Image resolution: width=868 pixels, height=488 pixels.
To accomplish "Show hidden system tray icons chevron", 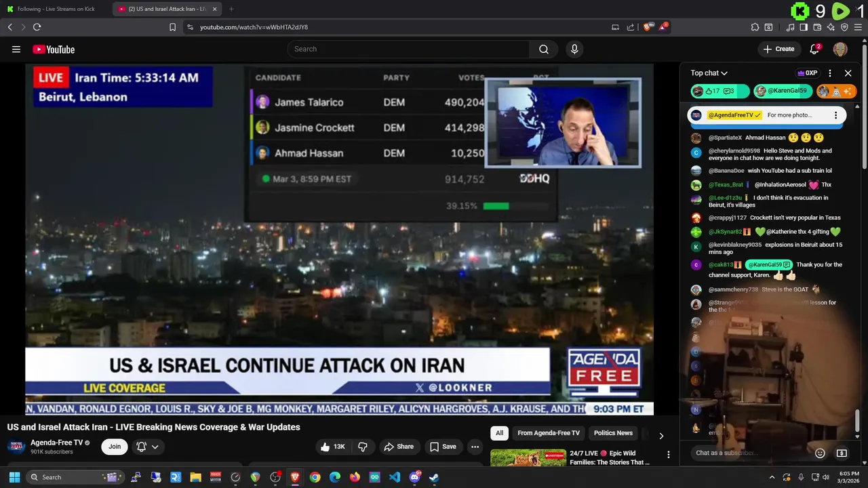I will (772, 477).
